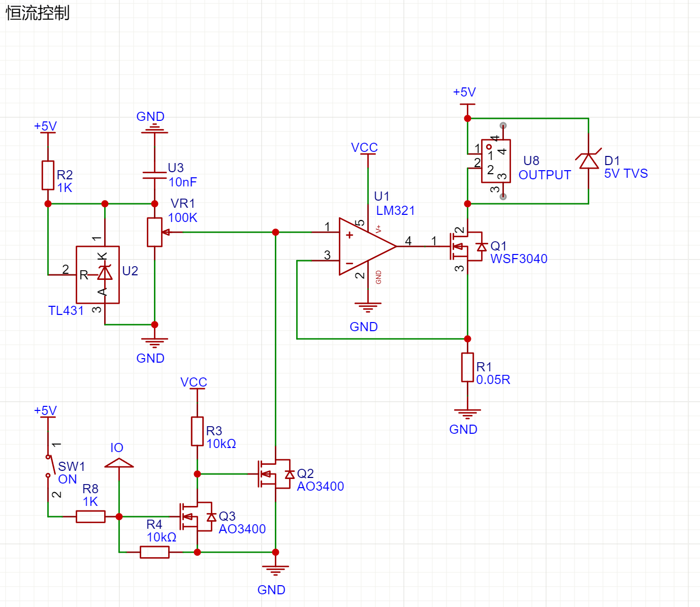Click the OUTPUT label of U8

[545, 175]
